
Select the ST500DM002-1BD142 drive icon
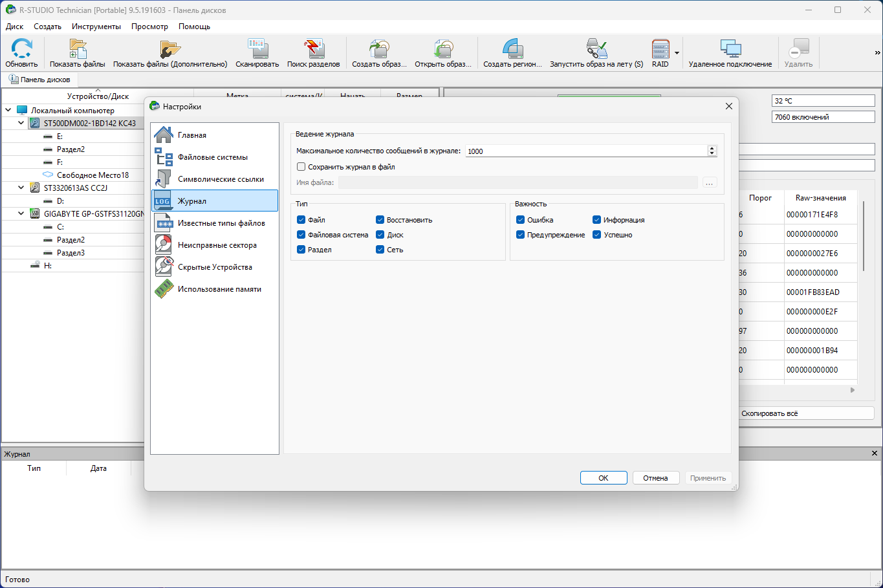[35, 123]
